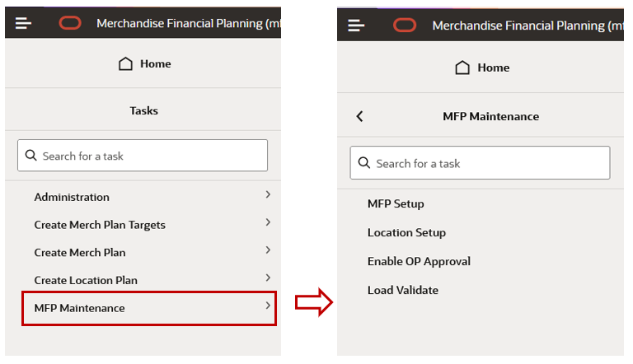
Task: Select the Create Merch Plan task
Action: [80, 253]
